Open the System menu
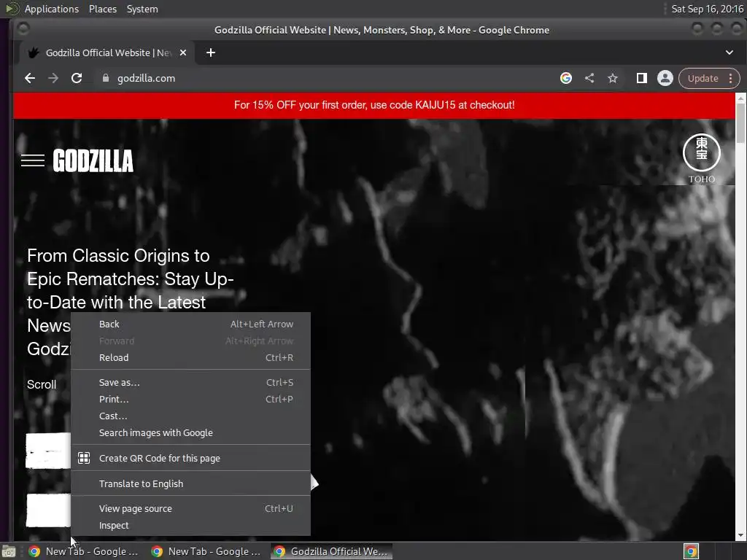Screen dimensions: 747x560 click(142, 9)
